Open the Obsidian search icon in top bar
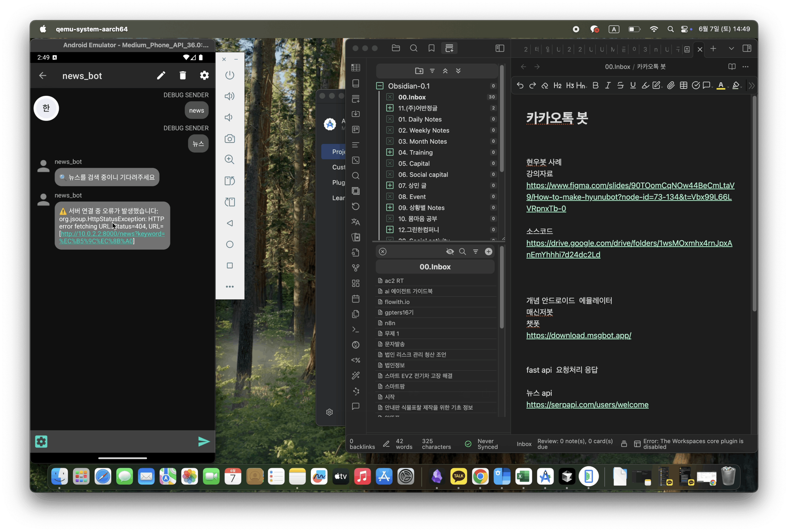Image resolution: width=788 pixels, height=532 pixels. [x=413, y=48]
